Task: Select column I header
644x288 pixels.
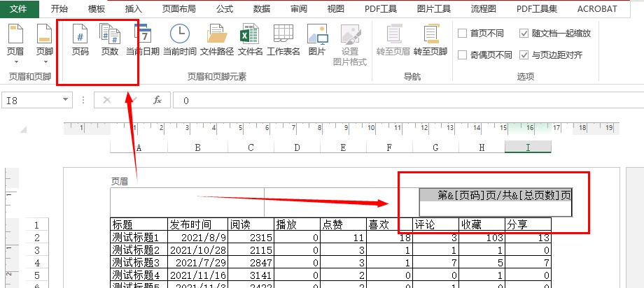Action: (x=528, y=147)
